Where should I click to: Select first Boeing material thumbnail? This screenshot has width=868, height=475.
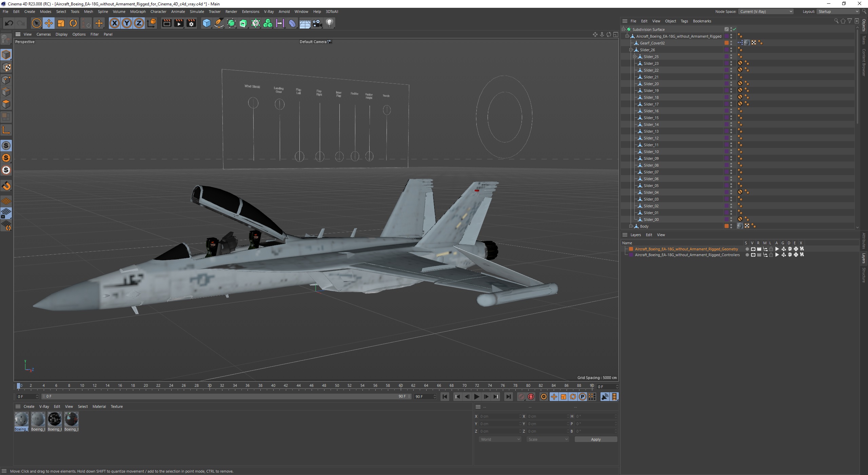tap(21, 419)
